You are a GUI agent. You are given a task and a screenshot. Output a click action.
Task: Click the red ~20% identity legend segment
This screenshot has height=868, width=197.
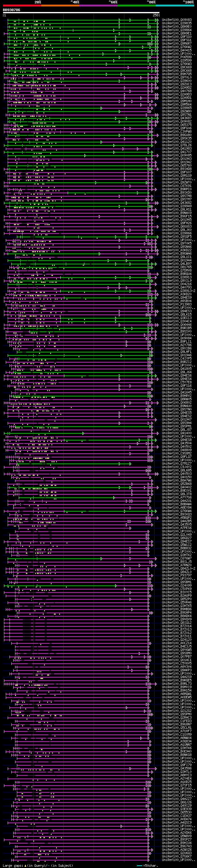(x=22, y=6)
